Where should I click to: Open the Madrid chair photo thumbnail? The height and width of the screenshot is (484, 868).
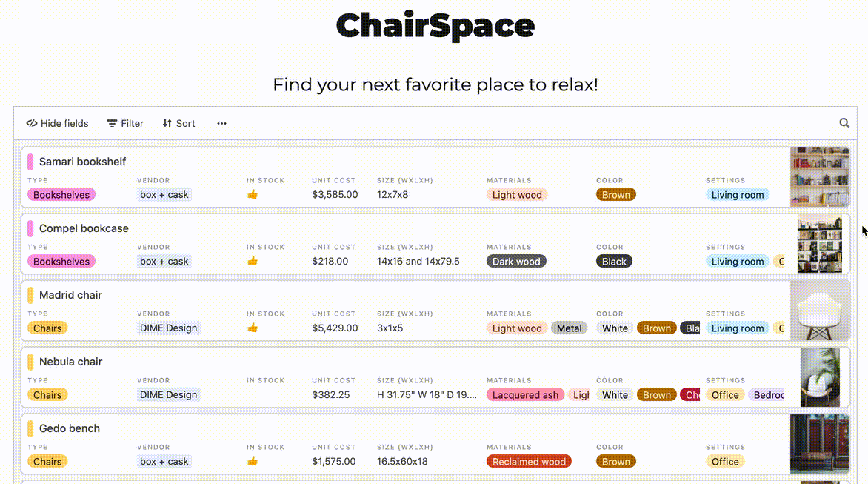(x=819, y=311)
